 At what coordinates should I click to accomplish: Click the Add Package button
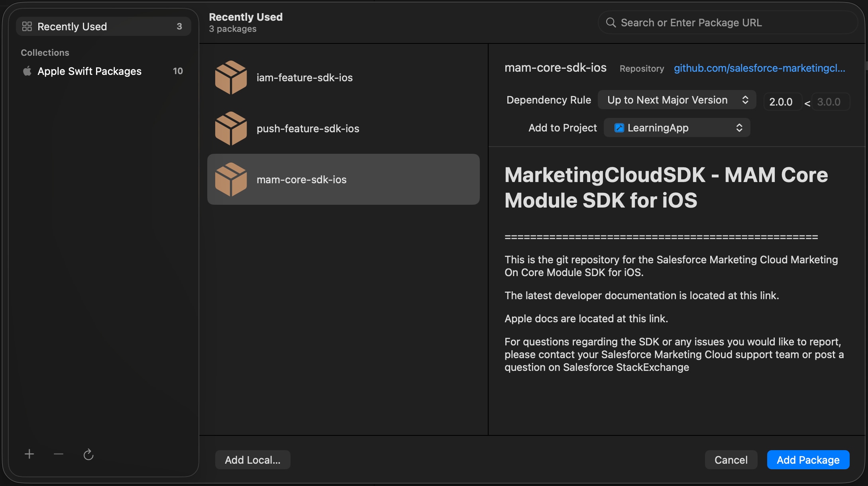(x=808, y=459)
